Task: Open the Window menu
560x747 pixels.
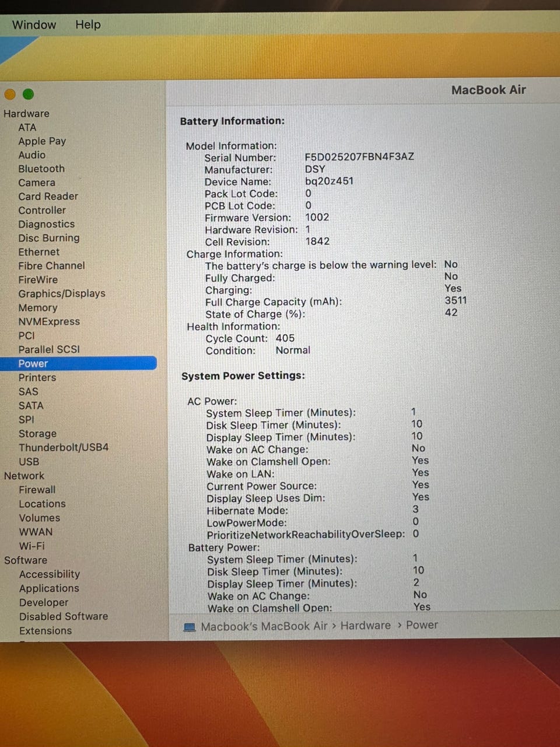Action: coord(34,25)
